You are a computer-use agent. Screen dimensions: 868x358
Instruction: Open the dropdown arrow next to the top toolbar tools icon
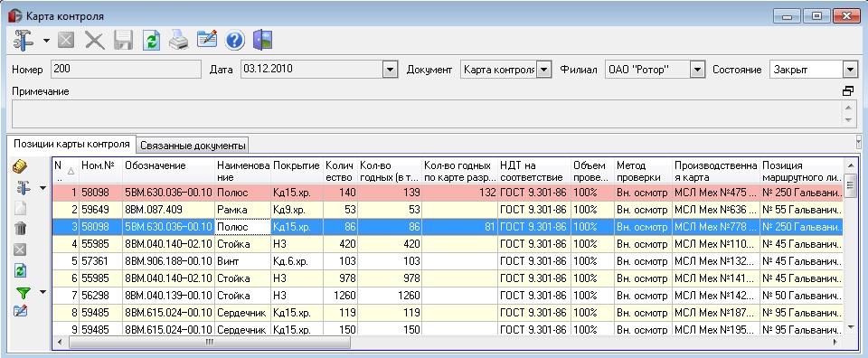(x=46, y=41)
